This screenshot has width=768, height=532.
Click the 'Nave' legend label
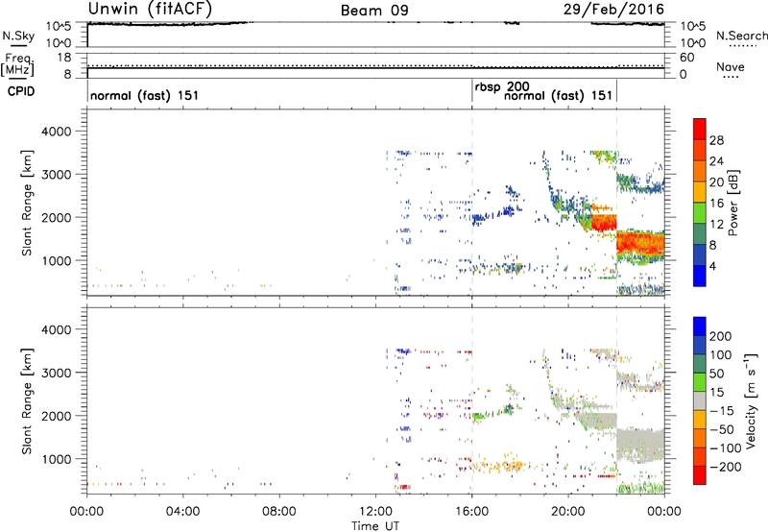coord(731,66)
